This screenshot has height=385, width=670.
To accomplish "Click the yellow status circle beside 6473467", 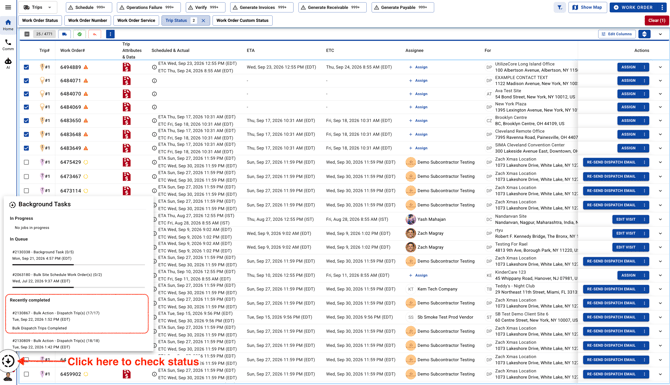I will click(86, 176).
